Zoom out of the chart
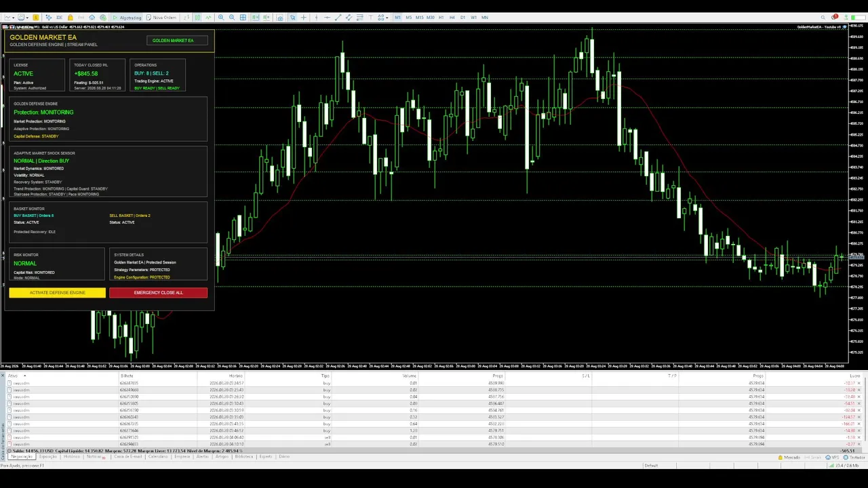868x488 pixels. click(x=232, y=17)
